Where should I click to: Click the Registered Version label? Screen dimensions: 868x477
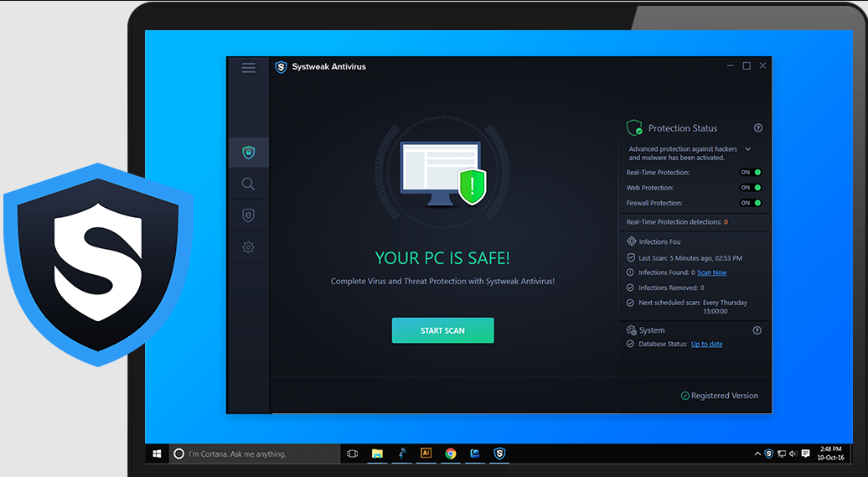coord(725,396)
